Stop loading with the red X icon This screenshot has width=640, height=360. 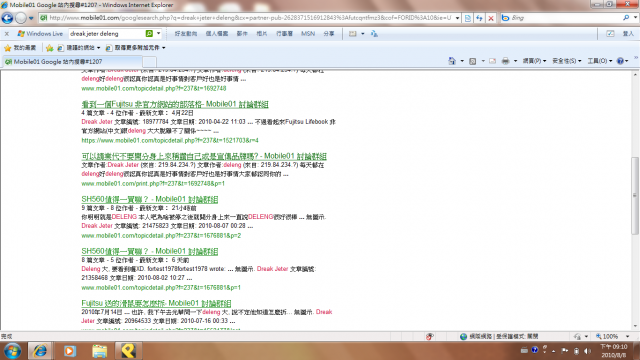coord(491,18)
